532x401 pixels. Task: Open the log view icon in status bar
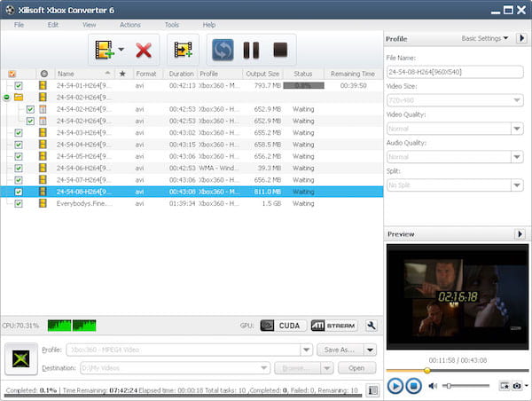372,390
